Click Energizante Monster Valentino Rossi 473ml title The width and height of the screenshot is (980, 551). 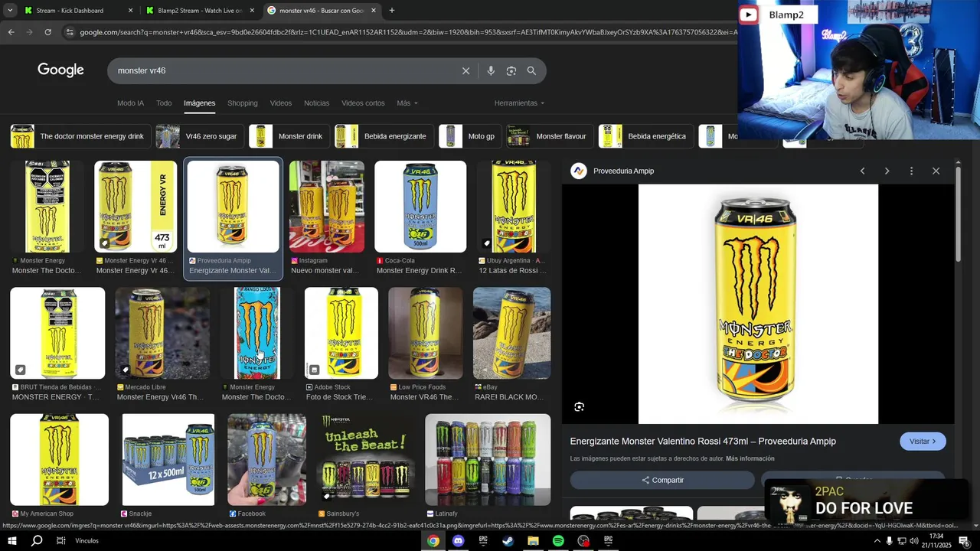coord(703,442)
